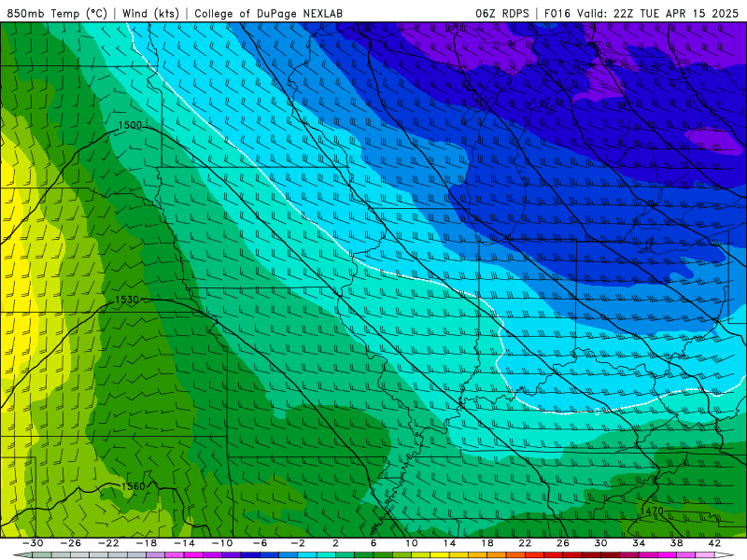Click the -18 color scale tick label

click(147, 543)
